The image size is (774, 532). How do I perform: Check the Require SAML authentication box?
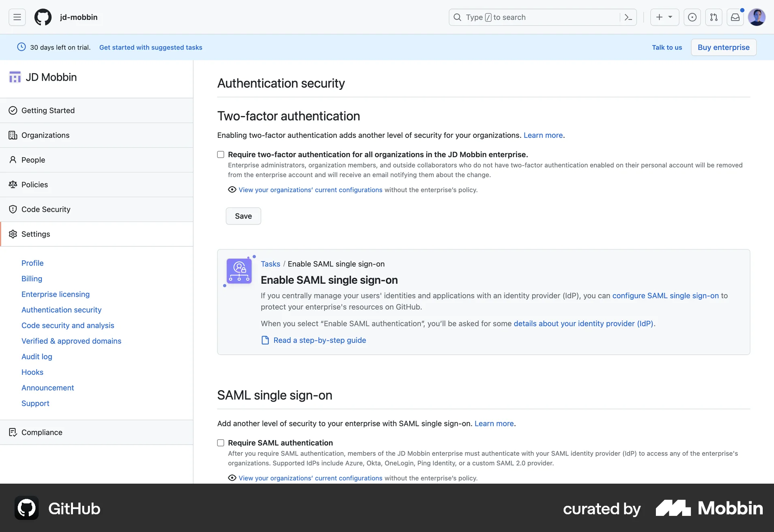click(x=221, y=443)
